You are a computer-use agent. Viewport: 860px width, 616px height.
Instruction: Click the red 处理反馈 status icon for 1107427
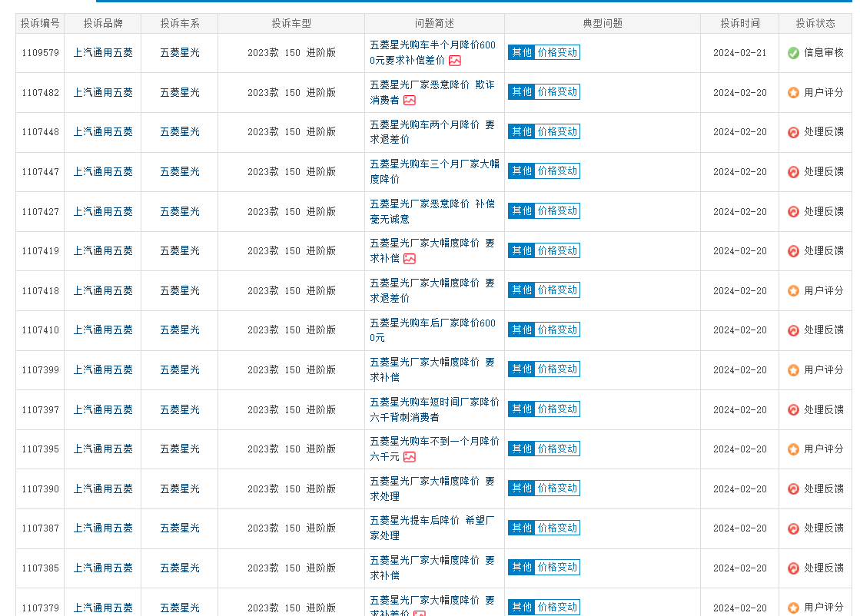[x=793, y=211]
